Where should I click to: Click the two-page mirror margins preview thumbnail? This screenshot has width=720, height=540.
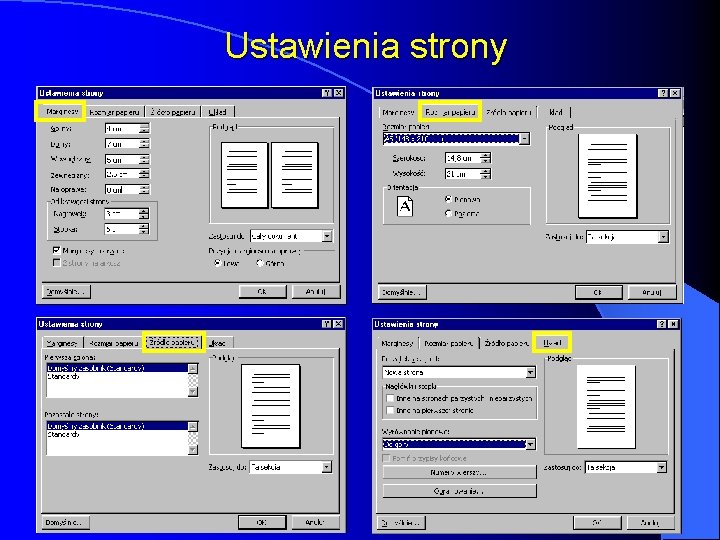coord(270,175)
